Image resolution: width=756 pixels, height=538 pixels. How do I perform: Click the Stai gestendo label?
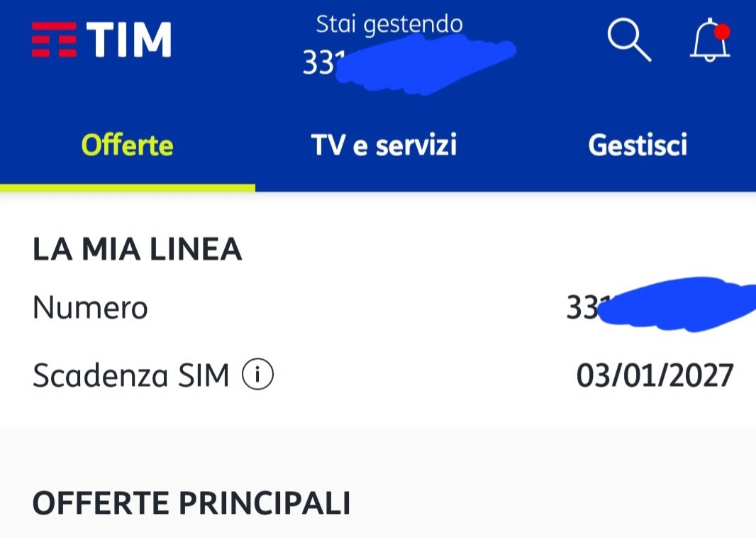coord(389,24)
